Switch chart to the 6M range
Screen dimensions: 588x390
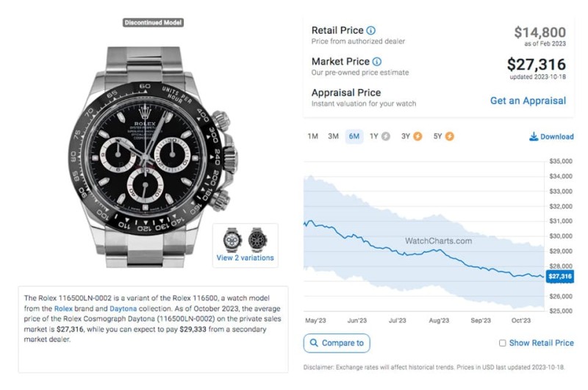354,137
